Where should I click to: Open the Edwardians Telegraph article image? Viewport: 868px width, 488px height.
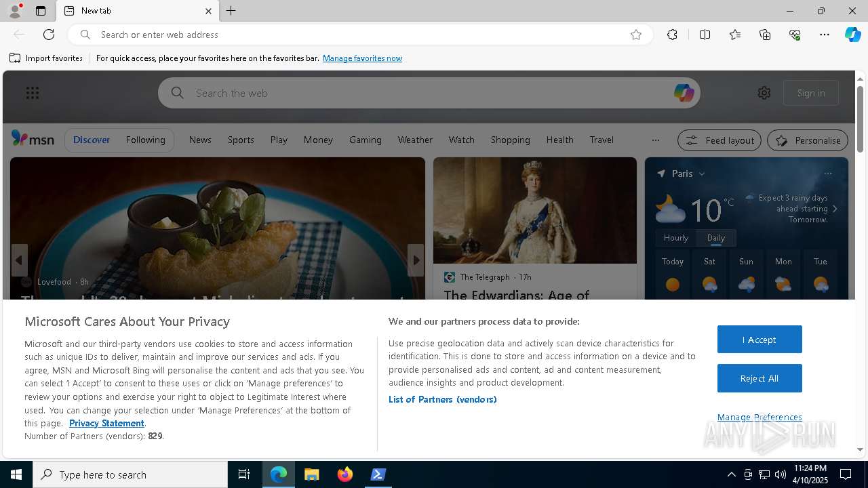[535, 211]
